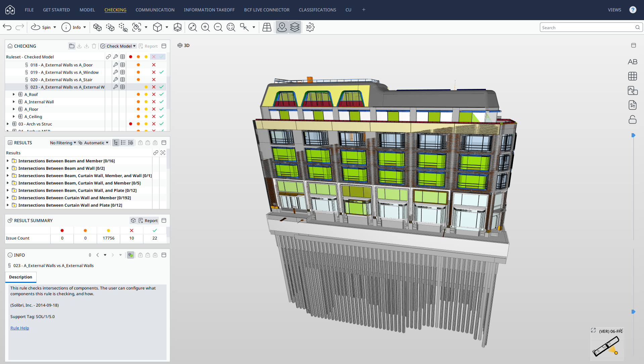Click the Zoom In magnifier icon
This screenshot has width=644, height=364.
[205, 28]
